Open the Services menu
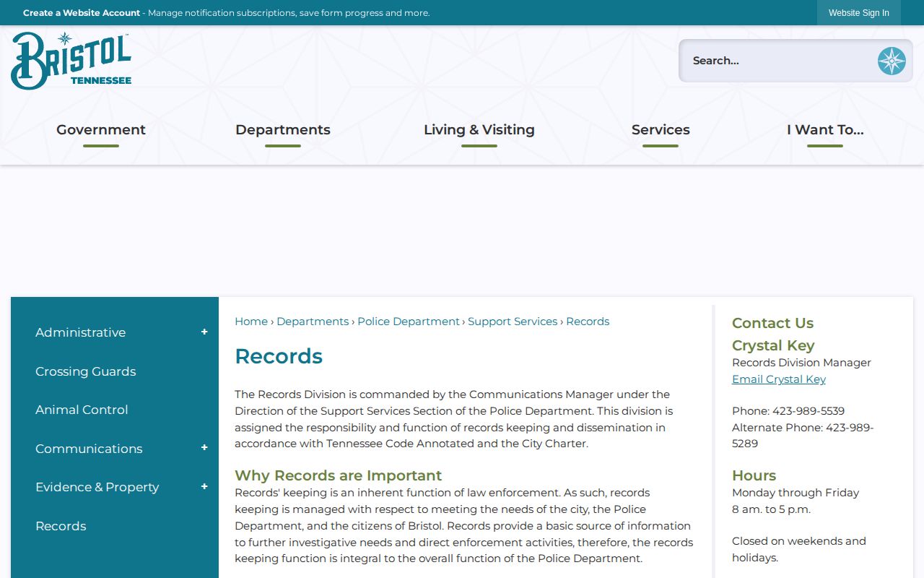 click(x=661, y=130)
